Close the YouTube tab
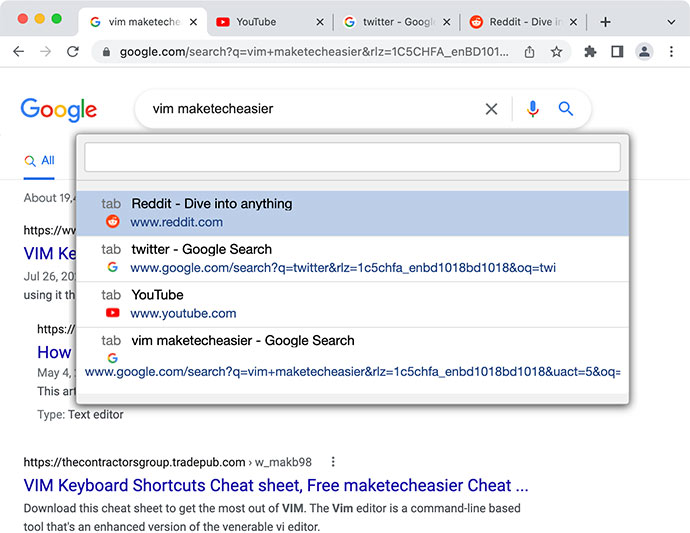 coord(320,22)
